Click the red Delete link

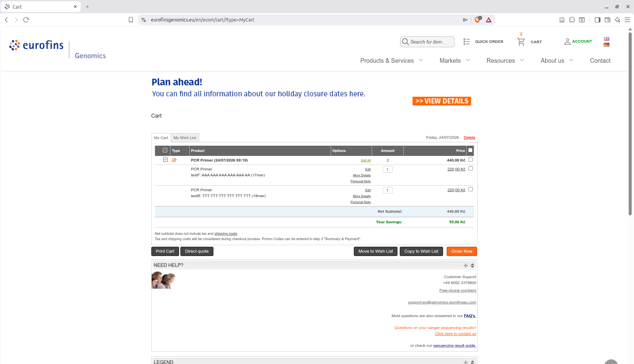click(469, 137)
